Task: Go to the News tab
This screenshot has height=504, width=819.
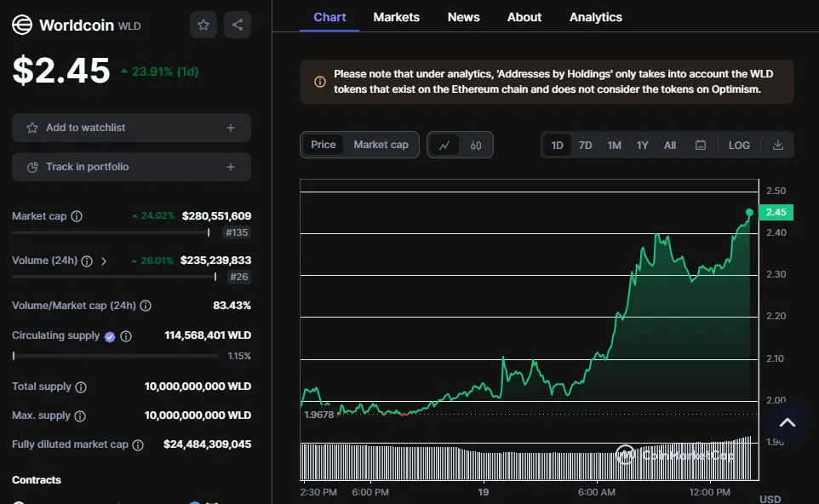Action: (x=463, y=17)
